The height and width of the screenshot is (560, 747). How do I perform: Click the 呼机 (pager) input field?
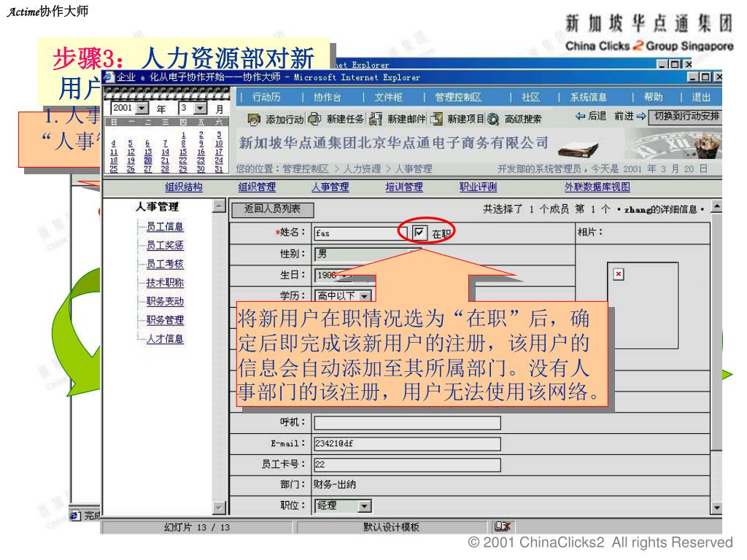click(x=407, y=422)
